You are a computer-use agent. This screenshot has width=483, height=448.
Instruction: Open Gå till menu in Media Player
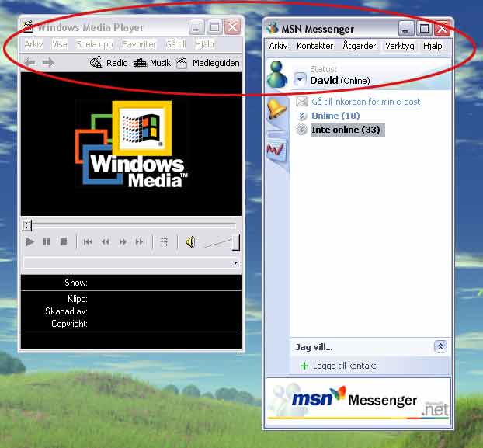176,44
